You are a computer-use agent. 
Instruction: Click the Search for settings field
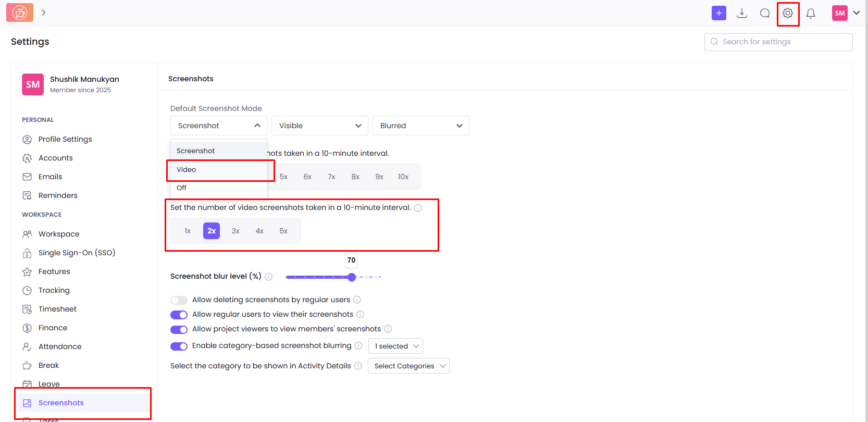coord(778,42)
